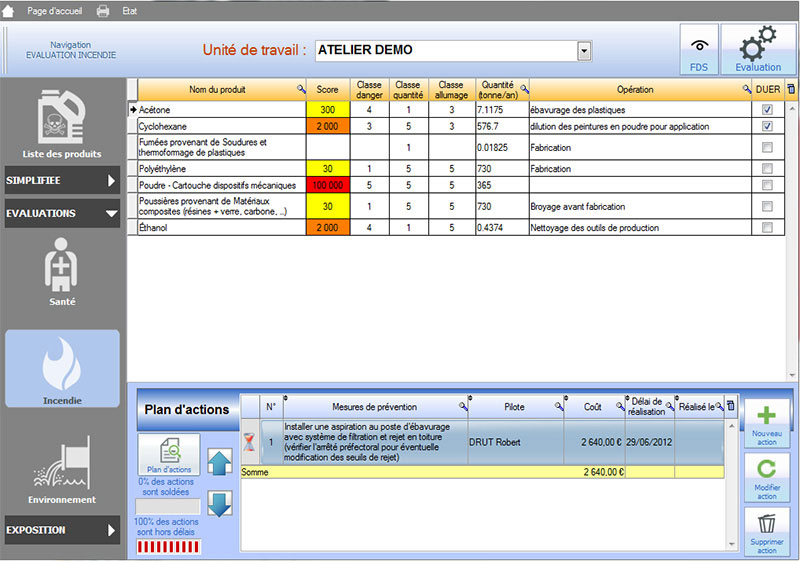The image size is (800, 561).
Task: Click product table scrollbar down arrow
Action: [792, 375]
